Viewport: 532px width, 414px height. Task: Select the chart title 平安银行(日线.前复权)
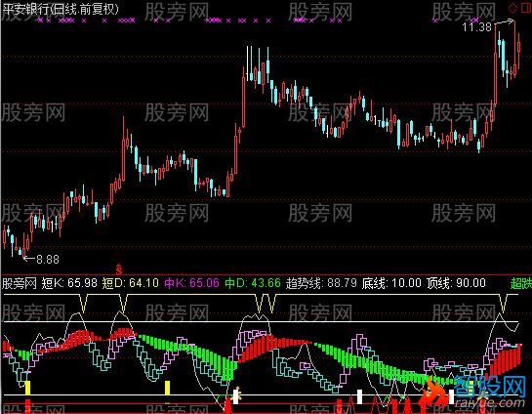(61, 9)
